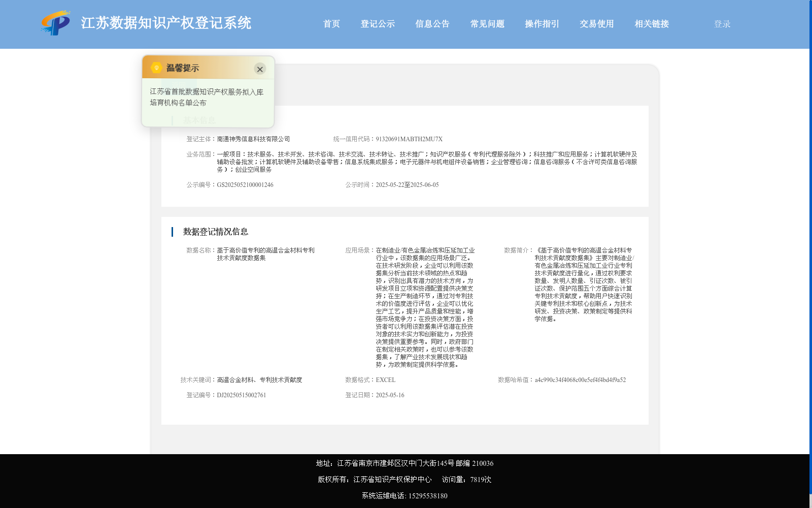Viewport: 812px width, 508px height.
Task: Select company name 南通神秀信息科技有限公司
Action: (253, 139)
